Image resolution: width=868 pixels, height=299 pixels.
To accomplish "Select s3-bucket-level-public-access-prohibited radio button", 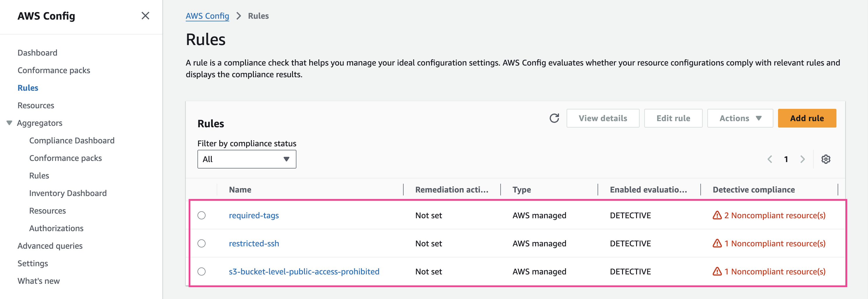I will [x=202, y=271].
